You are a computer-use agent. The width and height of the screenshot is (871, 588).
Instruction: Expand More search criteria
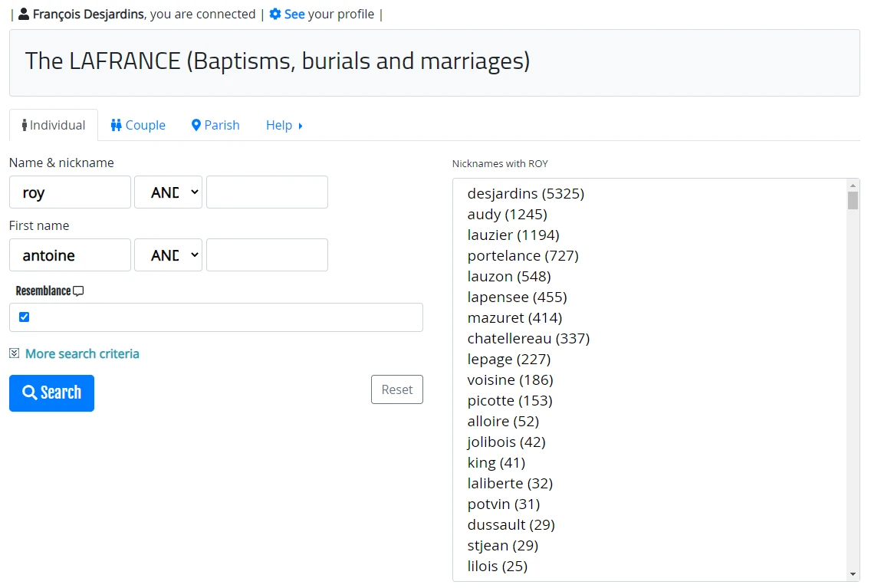82,353
